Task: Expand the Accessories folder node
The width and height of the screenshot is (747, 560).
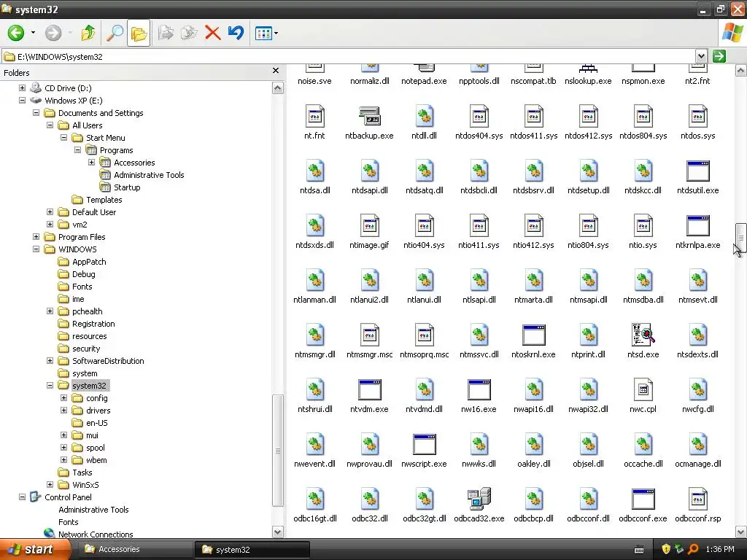Action: [91, 163]
